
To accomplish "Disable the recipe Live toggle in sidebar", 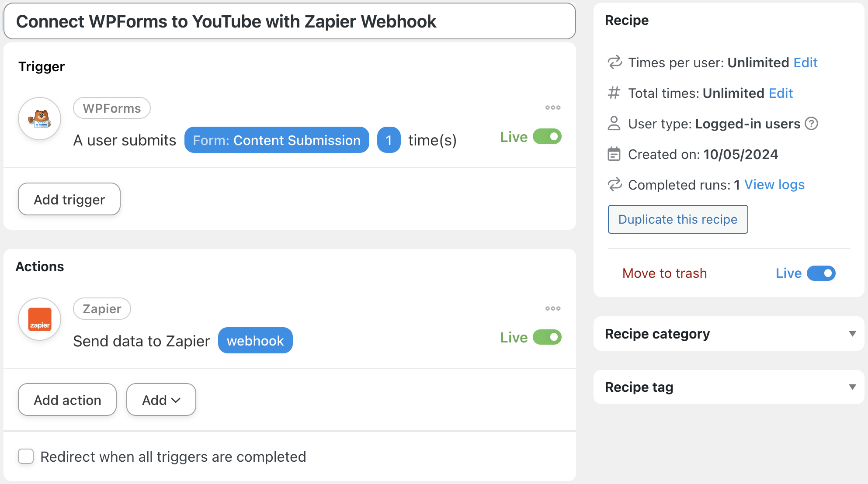I will (x=821, y=273).
